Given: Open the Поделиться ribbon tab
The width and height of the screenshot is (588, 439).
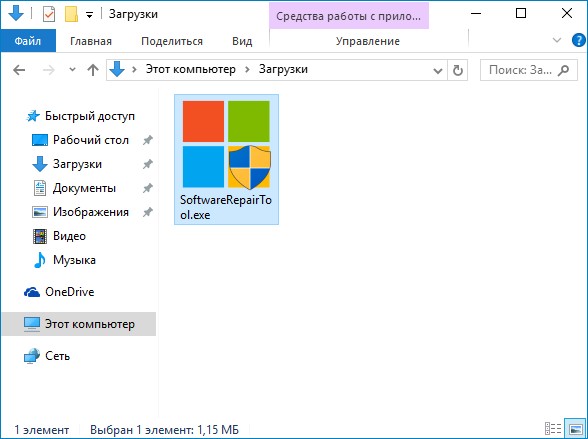Looking at the screenshot, I should [x=172, y=41].
